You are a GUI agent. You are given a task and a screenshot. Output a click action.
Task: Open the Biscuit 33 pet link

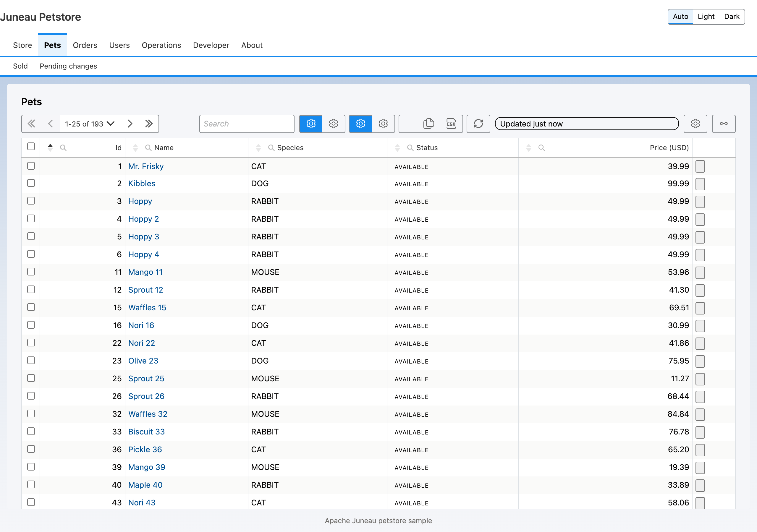click(146, 432)
